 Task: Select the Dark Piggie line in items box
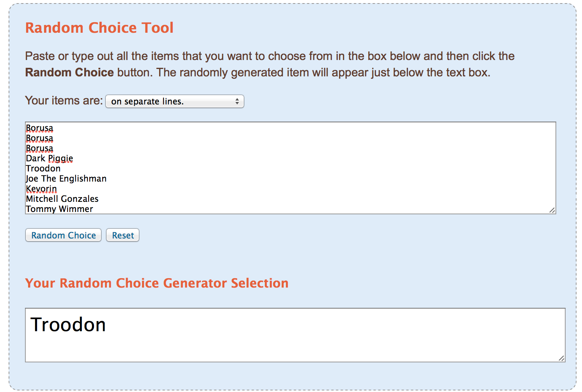[50, 159]
